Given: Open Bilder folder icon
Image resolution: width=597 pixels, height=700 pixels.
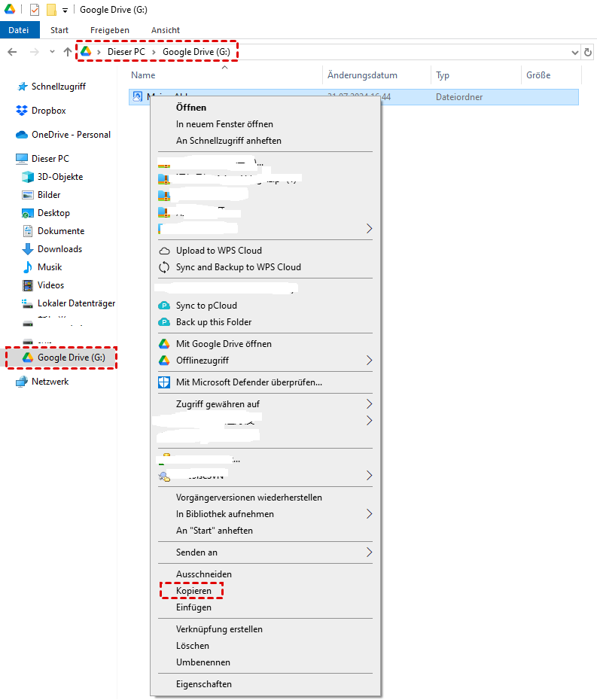Looking at the screenshot, I should (x=28, y=195).
